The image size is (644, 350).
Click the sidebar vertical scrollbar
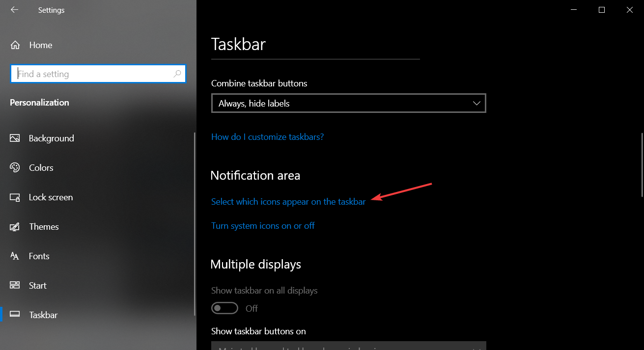(x=195, y=225)
